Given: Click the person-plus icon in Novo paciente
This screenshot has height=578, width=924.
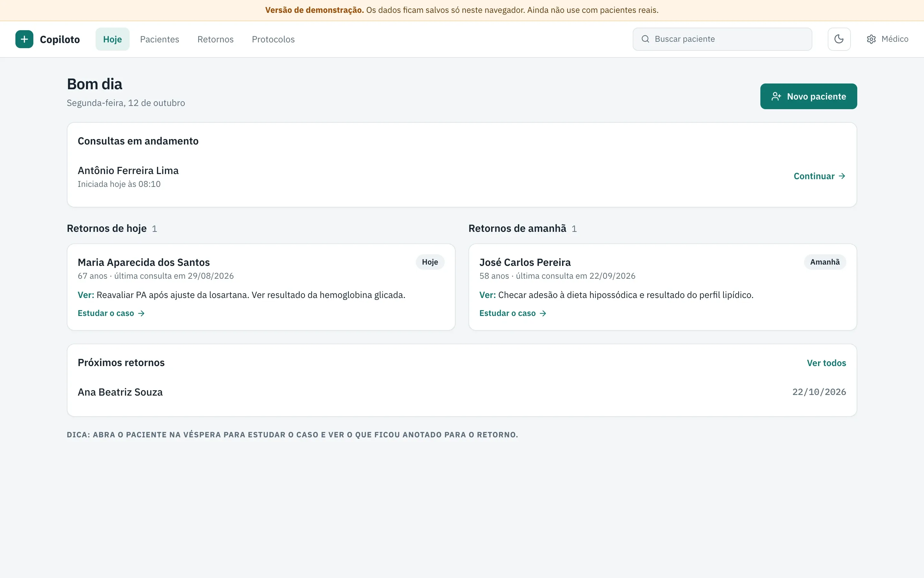Looking at the screenshot, I should pyautogui.click(x=776, y=96).
